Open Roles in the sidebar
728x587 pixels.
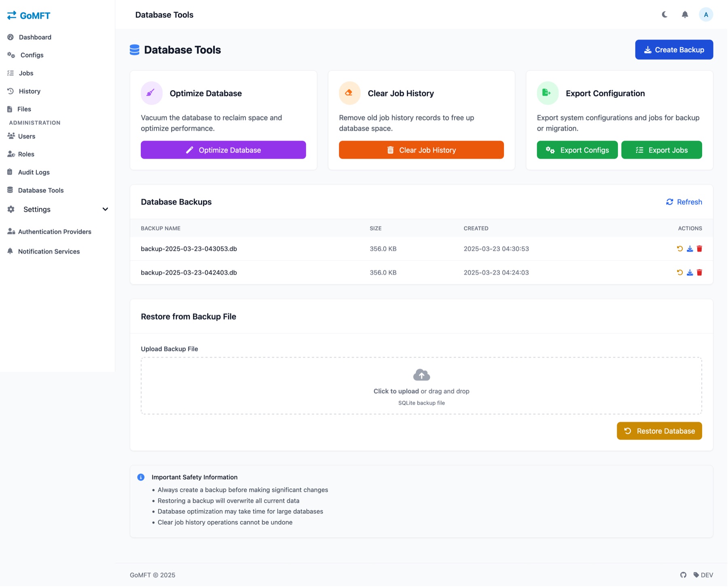coord(21,154)
